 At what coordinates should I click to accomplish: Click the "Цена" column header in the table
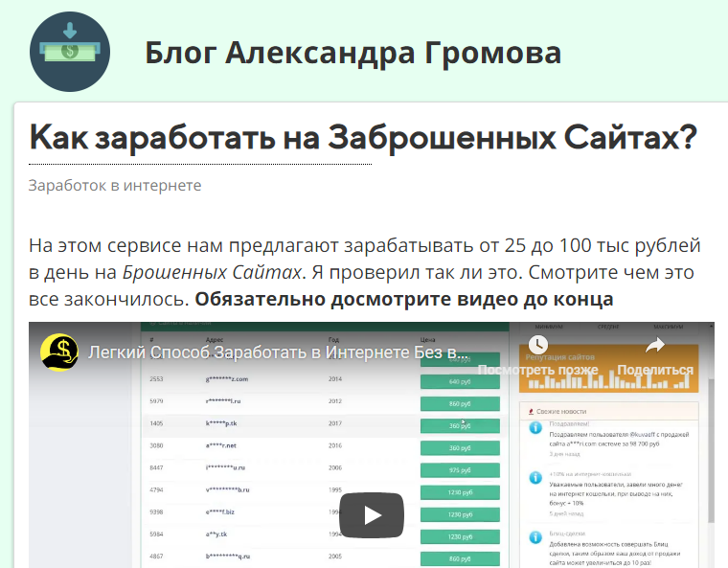click(x=427, y=340)
